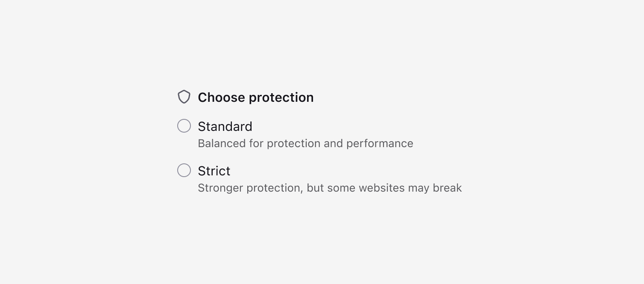Select the Standard radio button
The height and width of the screenshot is (284, 644).
184,126
